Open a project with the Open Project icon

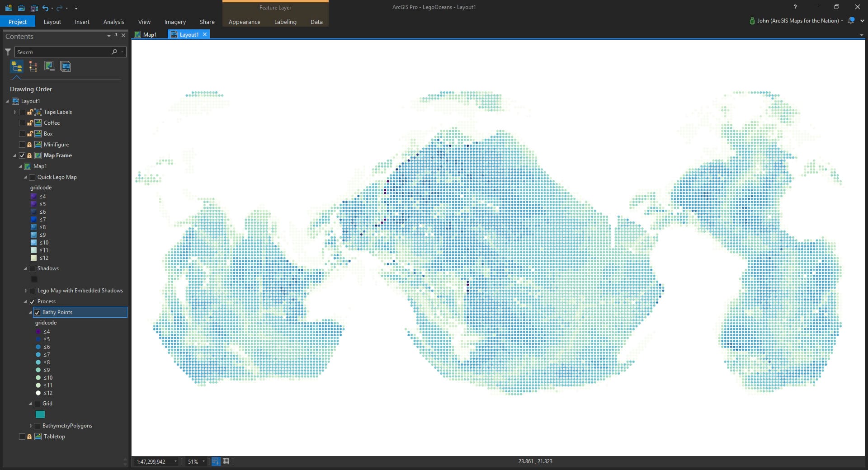[x=21, y=8]
